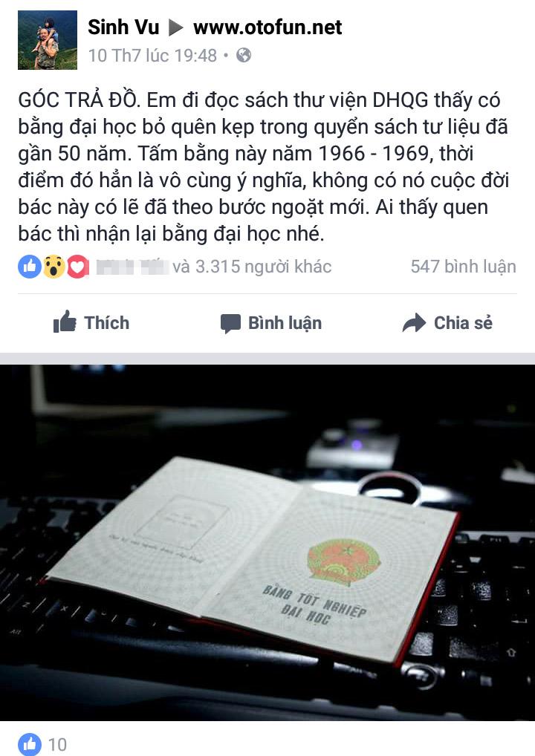Open the diploma booklet photo
This screenshot has height=756, width=535.
coord(267,542)
